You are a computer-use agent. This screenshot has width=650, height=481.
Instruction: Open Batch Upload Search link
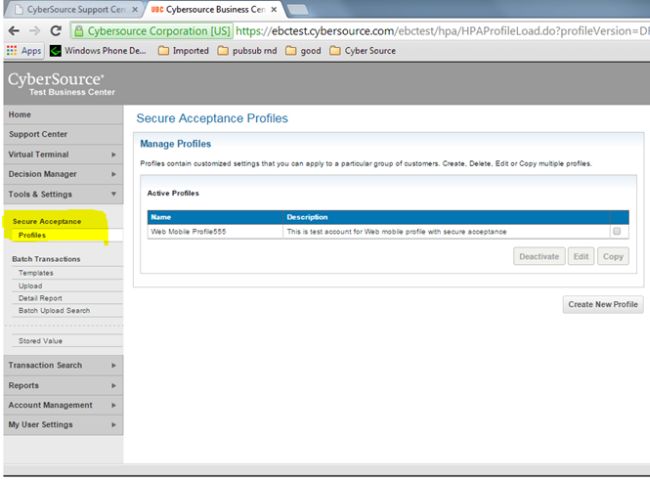coord(54,311)
